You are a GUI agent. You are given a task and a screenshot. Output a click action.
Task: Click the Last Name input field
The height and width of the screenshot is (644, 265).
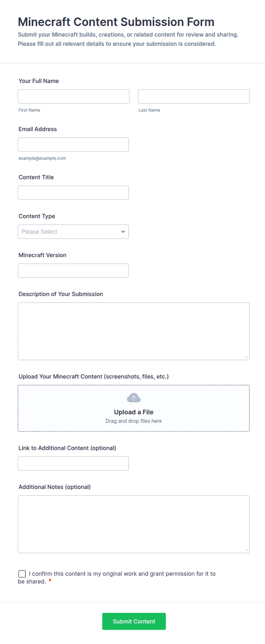point(194,96)
